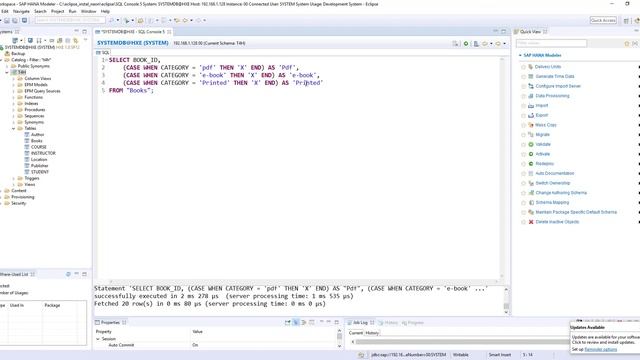Viewport: 640px width, 360px height.
Task: Expand the Column Views folder
Action: coord(13,78)
